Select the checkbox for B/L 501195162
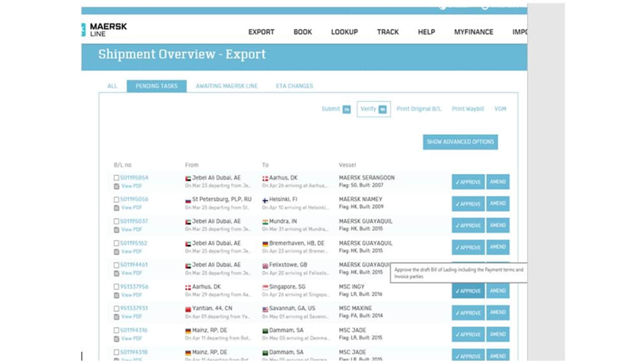This screenshot has height=362, width=644. point(116,243)
